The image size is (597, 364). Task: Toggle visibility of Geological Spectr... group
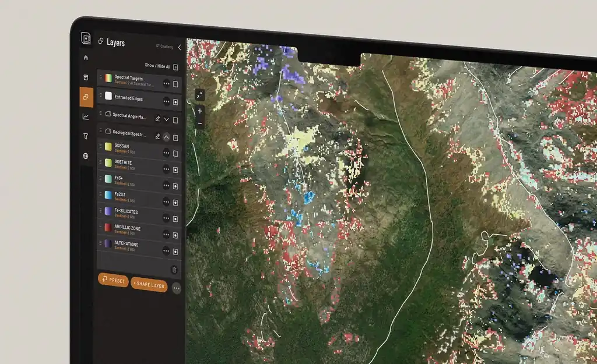tap(175, 137)
